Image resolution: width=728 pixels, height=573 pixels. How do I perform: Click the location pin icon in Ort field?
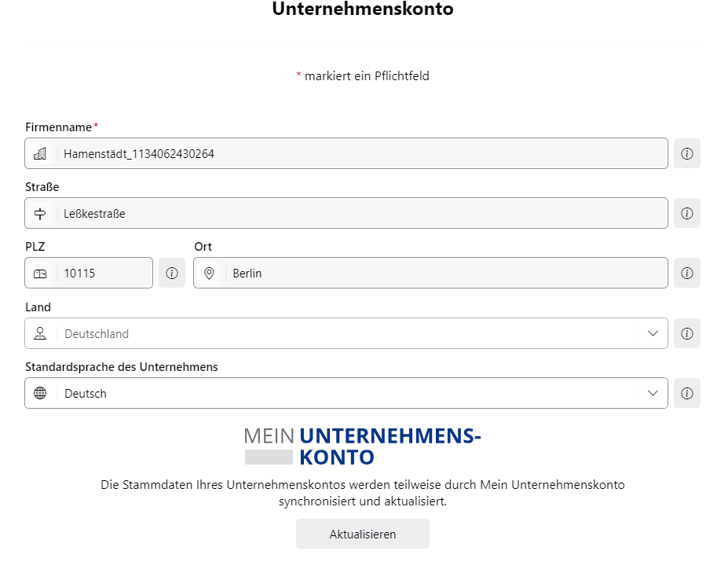click(x=209, y=273)
